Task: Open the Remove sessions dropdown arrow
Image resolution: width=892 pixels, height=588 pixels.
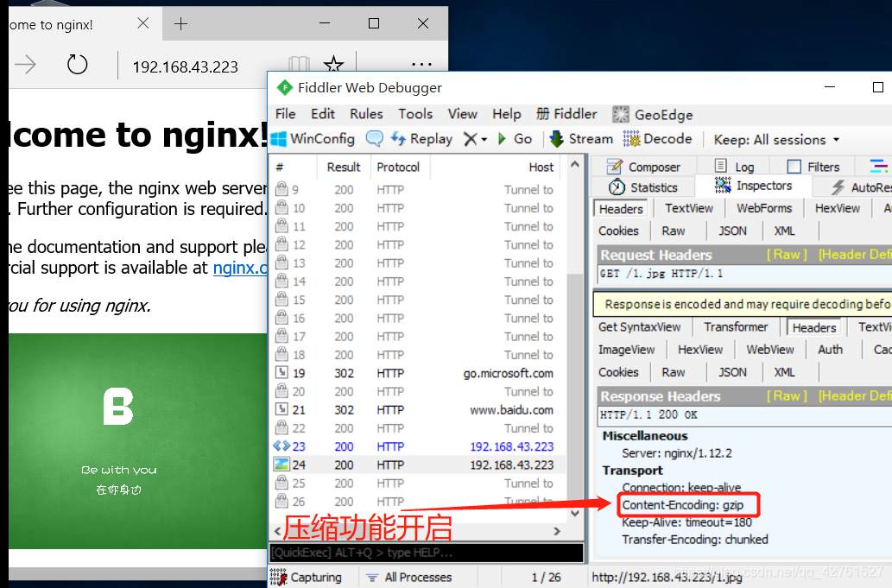Action: click(484, 139)
